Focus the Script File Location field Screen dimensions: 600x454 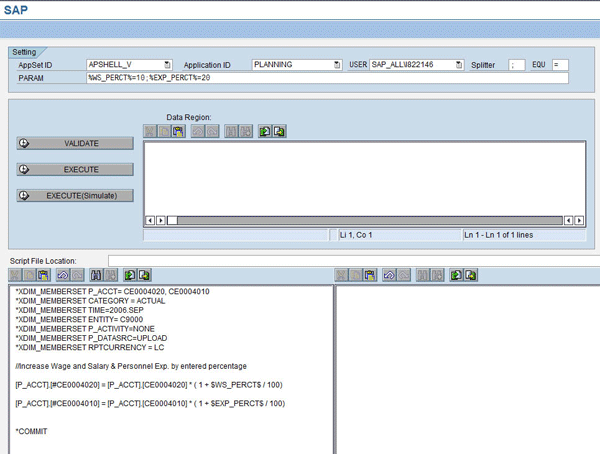pyautogui.click(x=350, y=261)
